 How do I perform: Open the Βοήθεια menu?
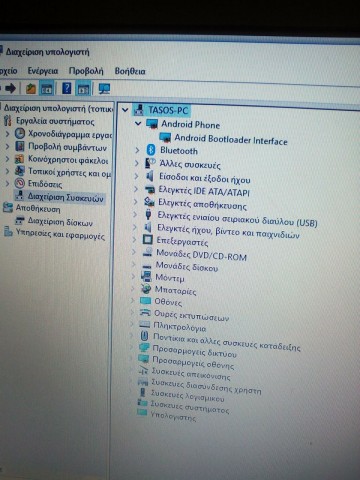(130, 71)
